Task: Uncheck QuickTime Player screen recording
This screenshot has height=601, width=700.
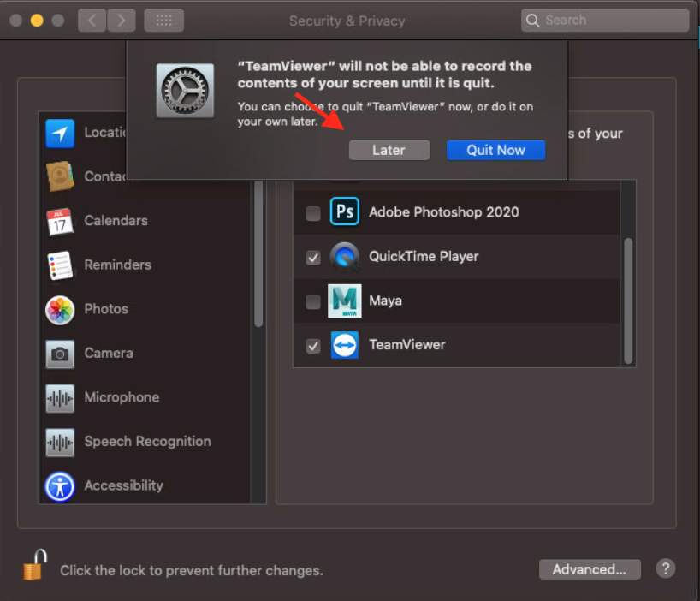Action: coord(313,258)
